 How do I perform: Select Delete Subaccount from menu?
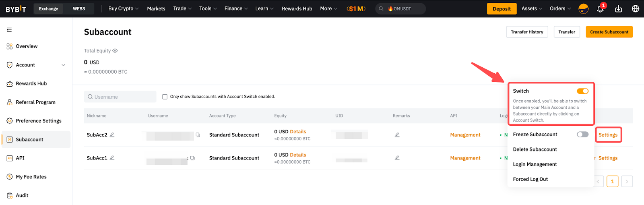pos(535,149)
